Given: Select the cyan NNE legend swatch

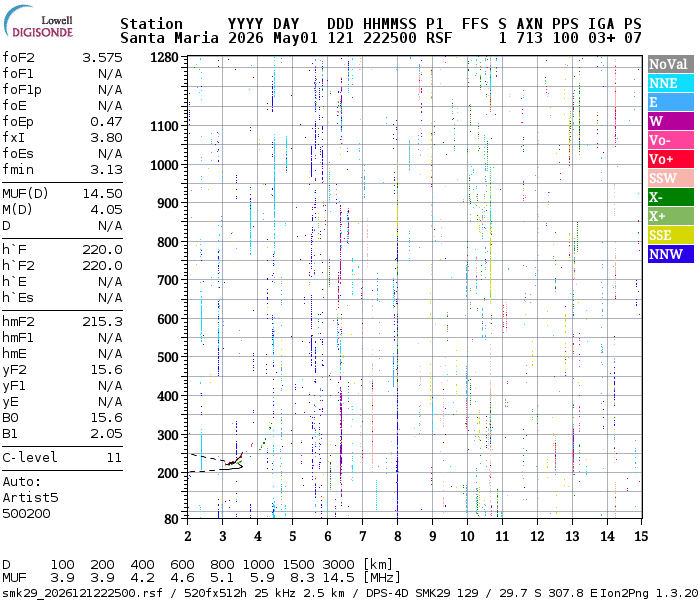Looking at the screenshot, I should coord(671,83).
